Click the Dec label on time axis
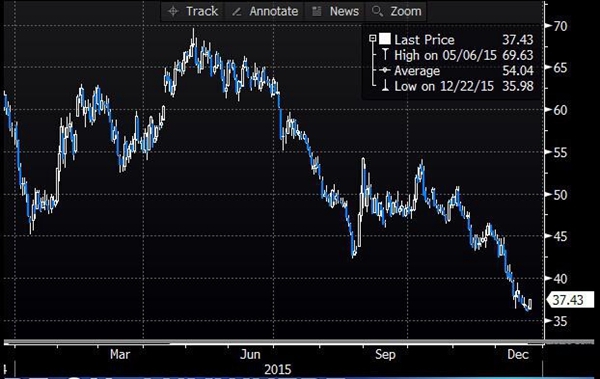Screen dimensions: 600x379 [x=518, y=354]
